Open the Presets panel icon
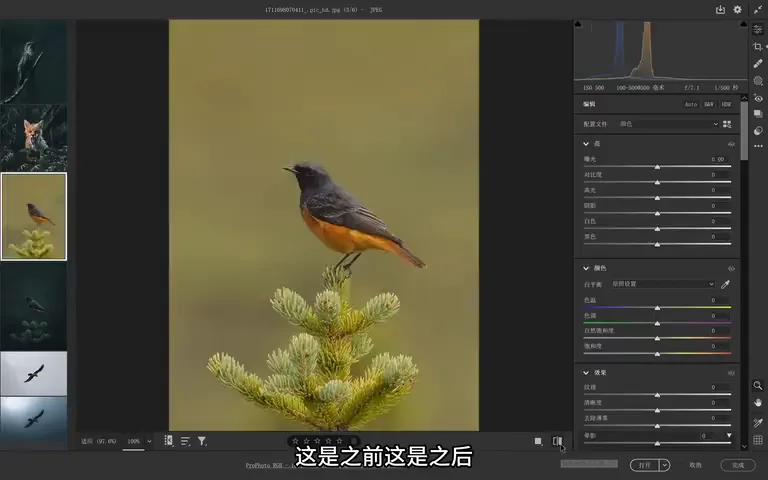 click(x=758, y=130)
